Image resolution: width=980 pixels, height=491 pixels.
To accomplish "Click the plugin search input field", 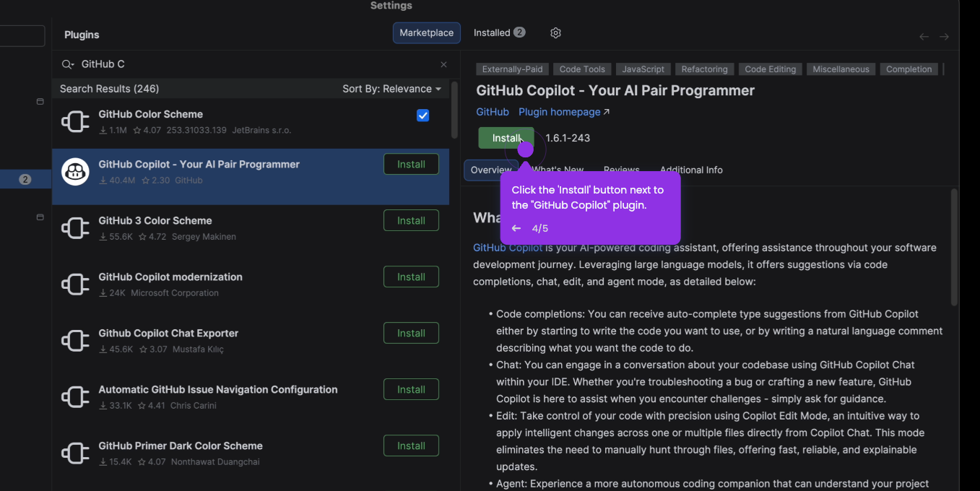I will click(256, 64).
